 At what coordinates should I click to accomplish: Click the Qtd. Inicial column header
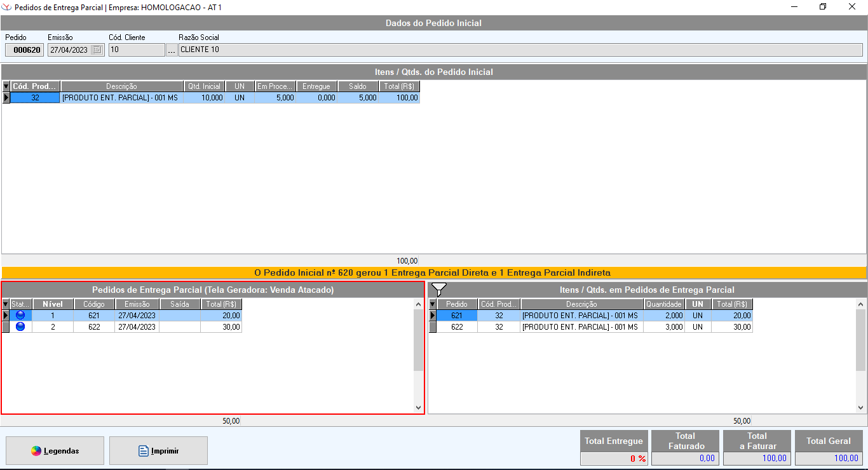[x=204, y=86]
